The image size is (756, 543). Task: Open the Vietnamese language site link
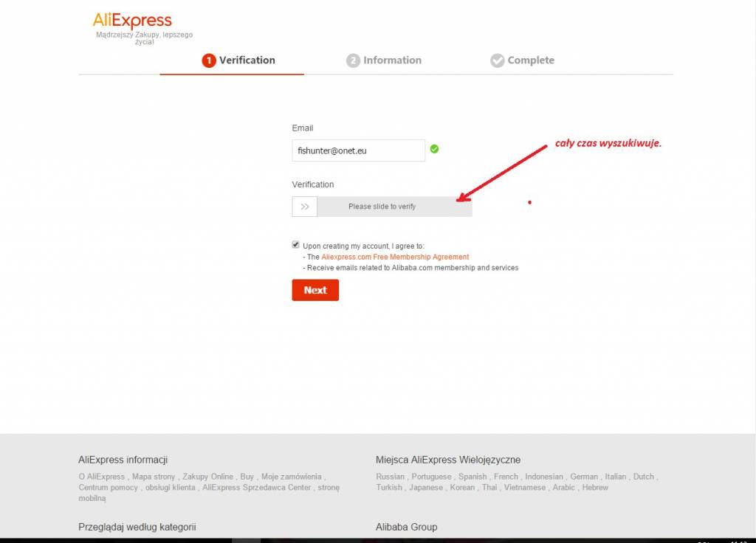[x=525, y=488]
